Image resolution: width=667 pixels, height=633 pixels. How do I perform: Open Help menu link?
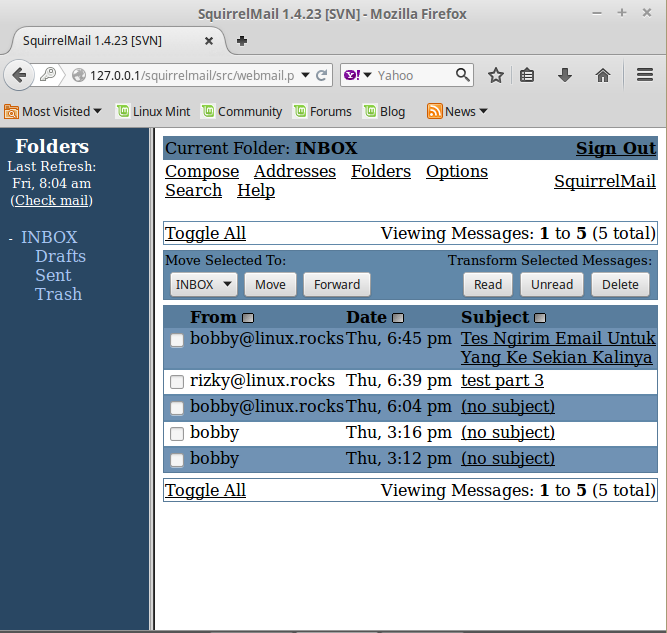coord(256,190)
